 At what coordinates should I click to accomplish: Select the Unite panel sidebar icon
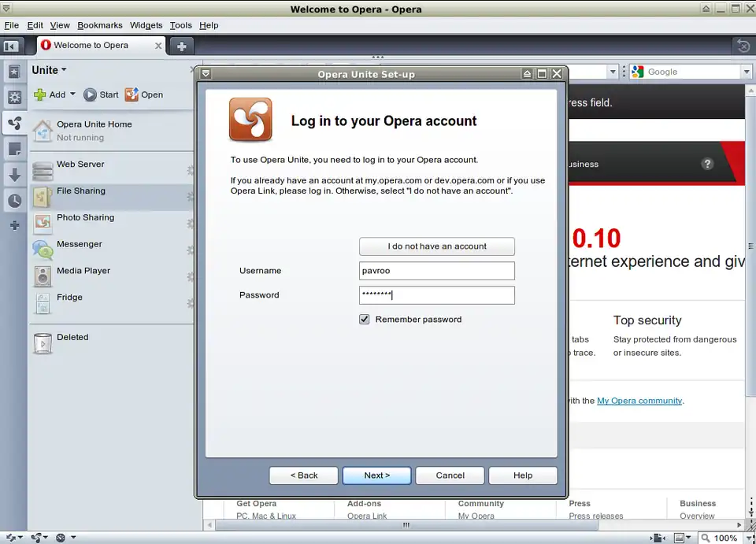pyautogui.click(x=14, y=123)
